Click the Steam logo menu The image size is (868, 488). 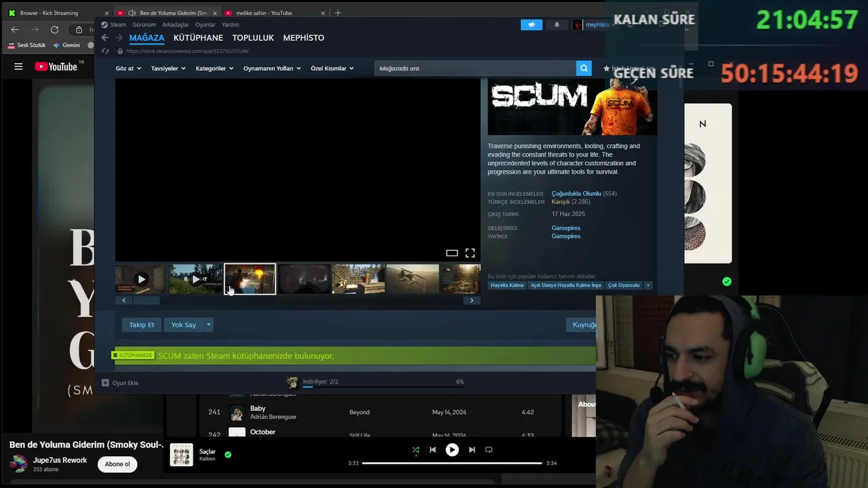114,24
